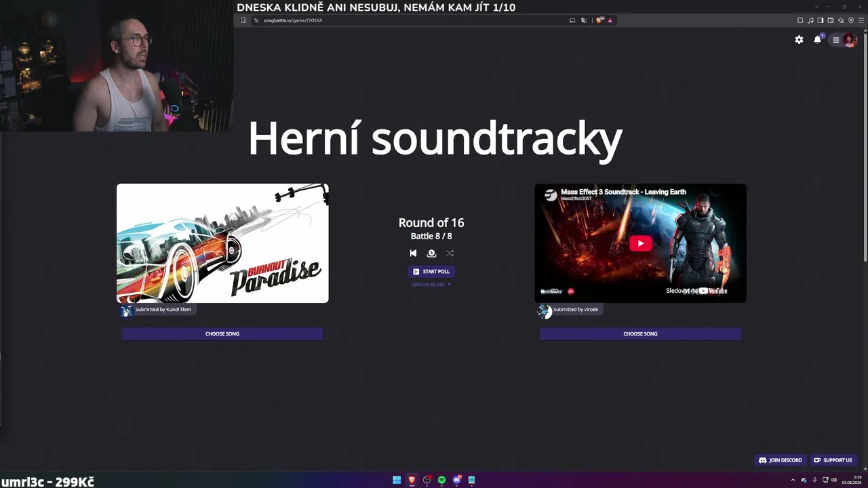
Task: Open the Brave Wallet icon
Action: click(x=831, y=20)
